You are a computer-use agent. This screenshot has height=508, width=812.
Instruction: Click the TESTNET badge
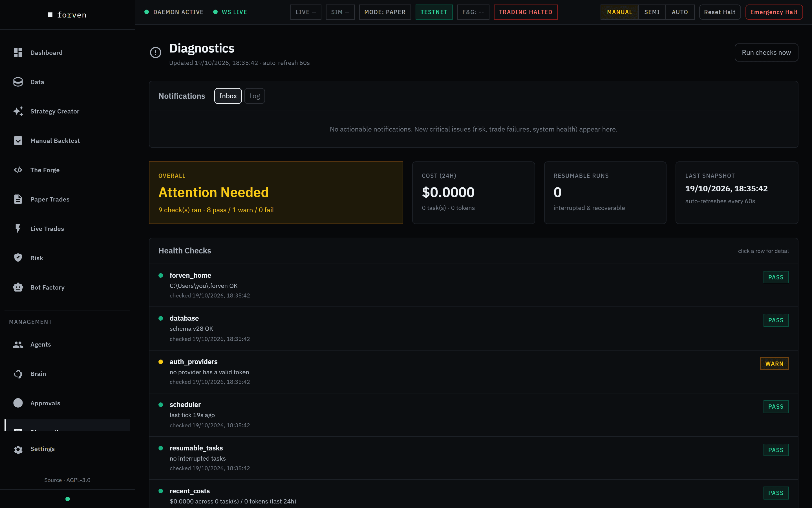tap(434, 12)
